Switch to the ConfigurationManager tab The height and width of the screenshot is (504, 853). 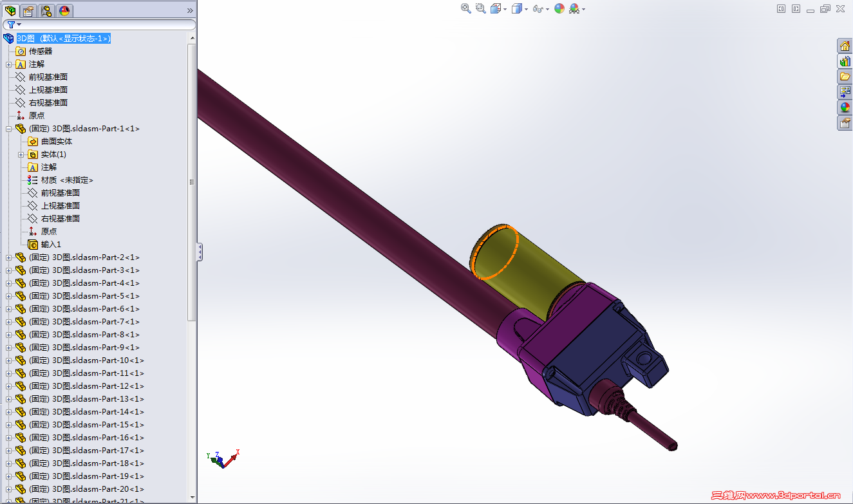tap(46, 10)
